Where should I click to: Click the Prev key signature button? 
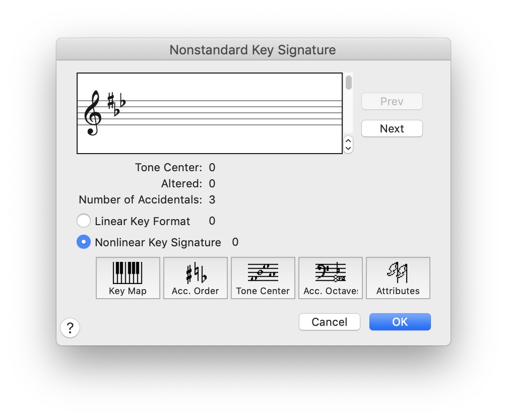392,101
